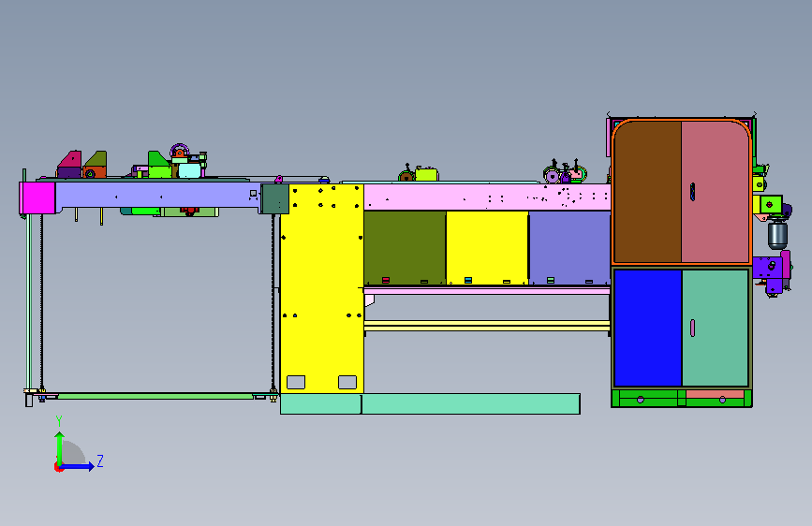
Task: Pick the salmon bar on cabinet base
Action: (x=715, y=395)
